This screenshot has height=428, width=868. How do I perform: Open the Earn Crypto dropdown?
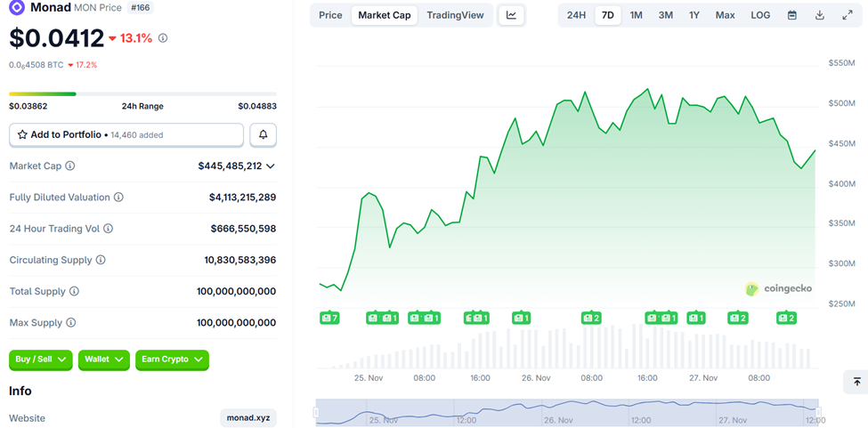(172, 359)
